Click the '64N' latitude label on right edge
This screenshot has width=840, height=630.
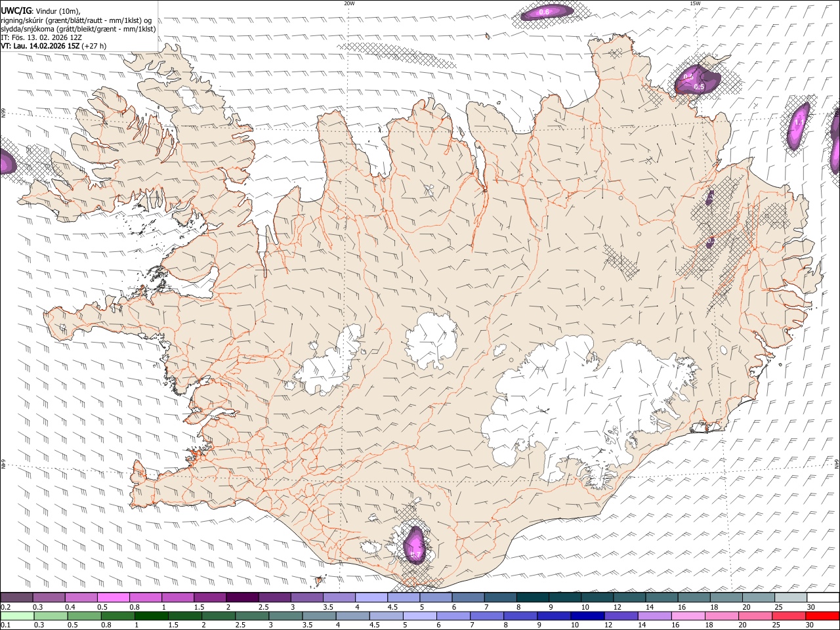click(837, 463)
